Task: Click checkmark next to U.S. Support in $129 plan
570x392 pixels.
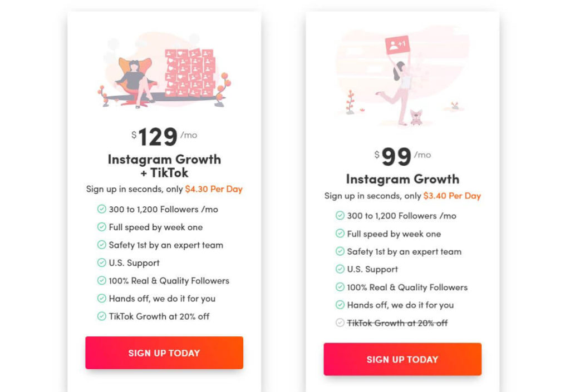Action: 102,262
